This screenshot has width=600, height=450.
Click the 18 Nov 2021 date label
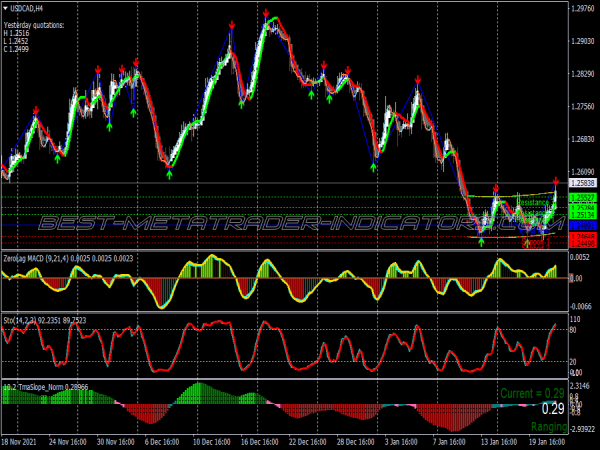[x=19, y=442]
